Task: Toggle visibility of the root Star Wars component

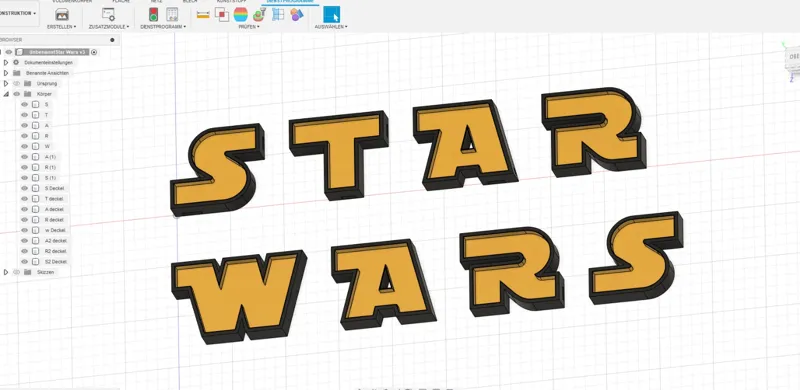Action: [9, 52]
